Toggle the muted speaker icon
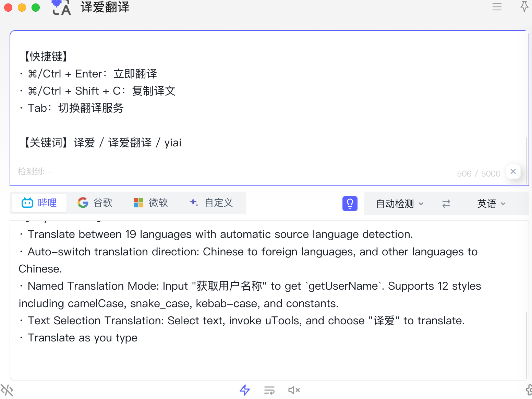This screenshot has width=532, height=399. point(294,390)
